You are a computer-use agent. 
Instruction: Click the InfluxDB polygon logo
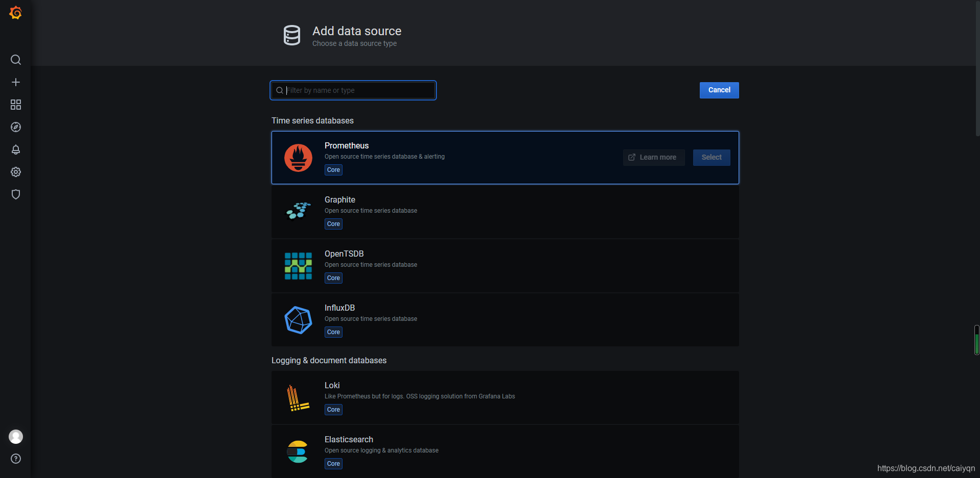click(x=298, y=320)
